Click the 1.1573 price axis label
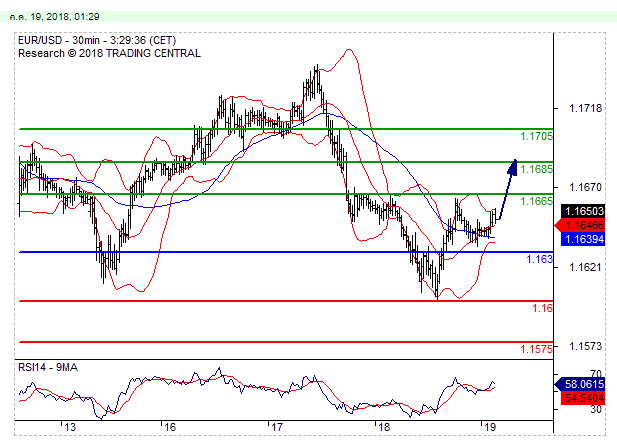This screenshot has height=441, width=617. pos(586,346)
